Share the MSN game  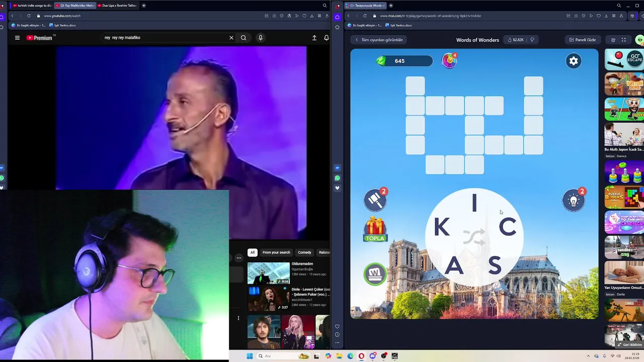613,40
